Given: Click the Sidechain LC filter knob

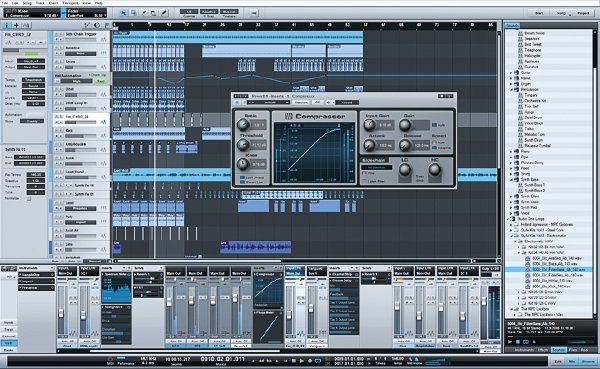Looking at the screenshot, I should pos(405,169).
